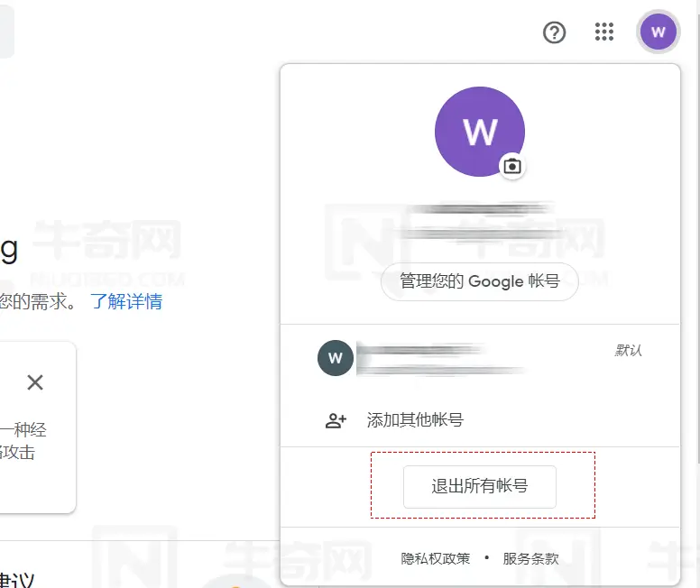Open the help question mark icon

554,32
